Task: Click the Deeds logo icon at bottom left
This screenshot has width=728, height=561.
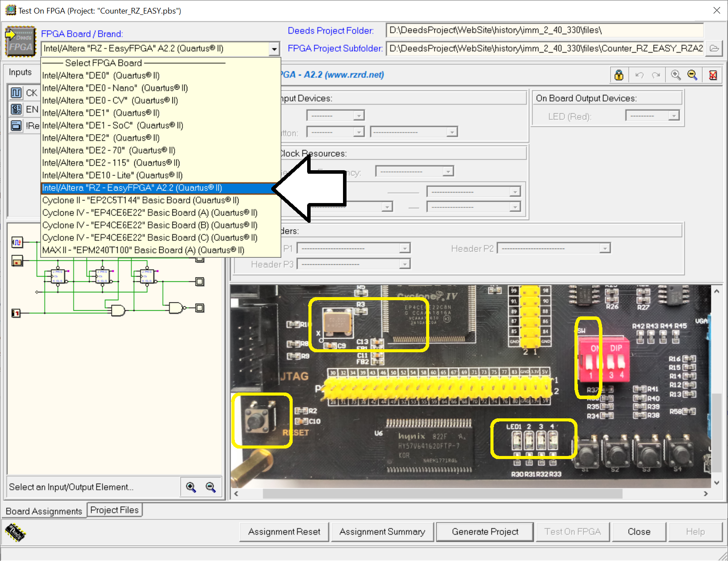Action: [x=15, y=533]
